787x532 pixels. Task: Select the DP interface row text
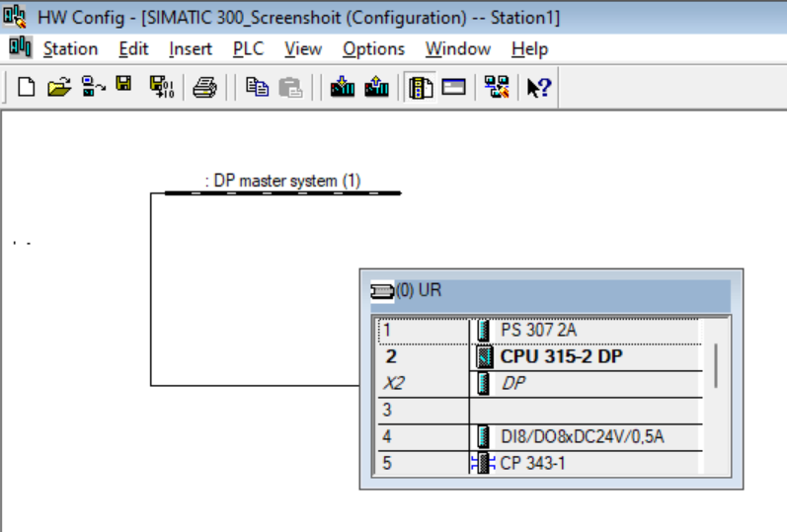(513, 383)
